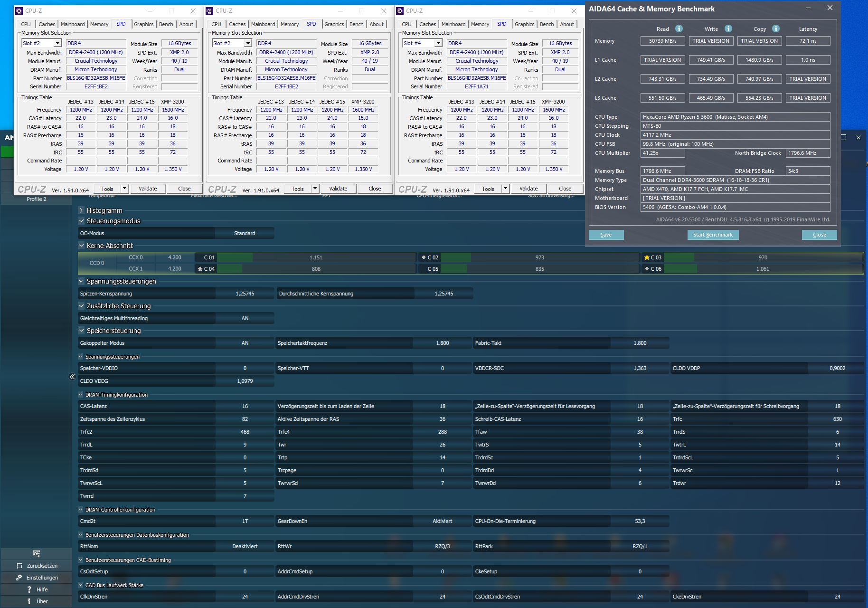Click the Trfc value 630 field

pyautogui.click(x=837, y=419)
